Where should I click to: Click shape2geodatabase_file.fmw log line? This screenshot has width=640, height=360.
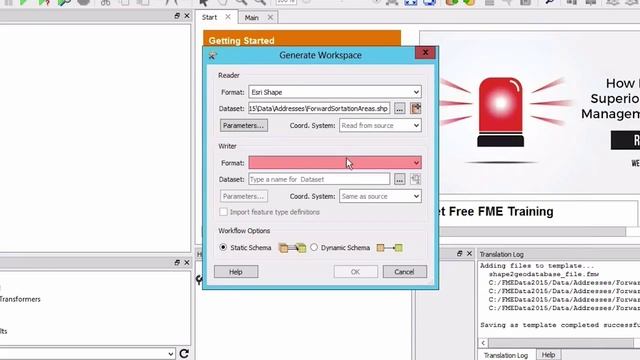click(544, 274)
